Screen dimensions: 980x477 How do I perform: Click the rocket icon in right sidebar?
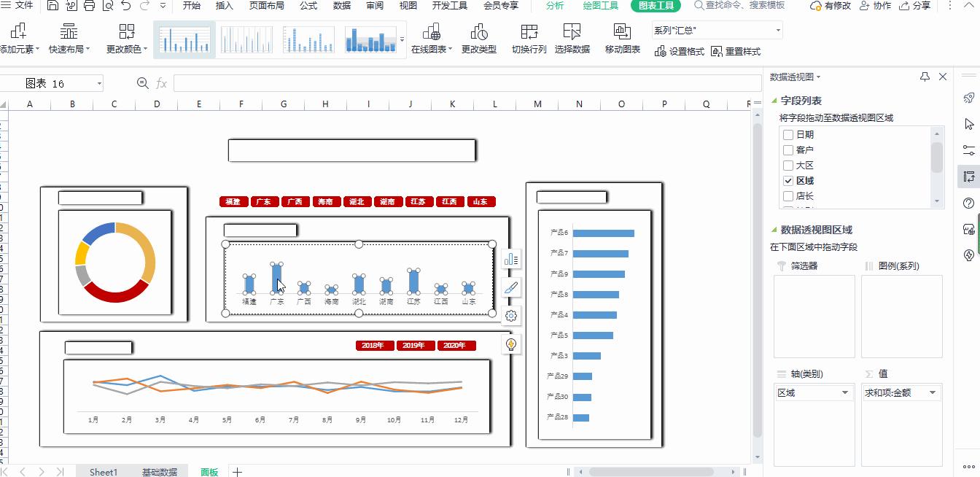pos(968,98)
